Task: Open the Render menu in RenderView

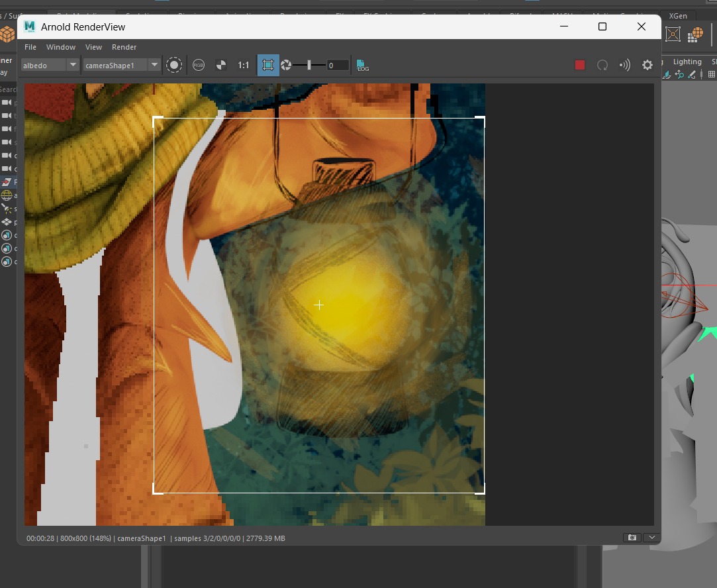Action: click(x=124, y=47)
